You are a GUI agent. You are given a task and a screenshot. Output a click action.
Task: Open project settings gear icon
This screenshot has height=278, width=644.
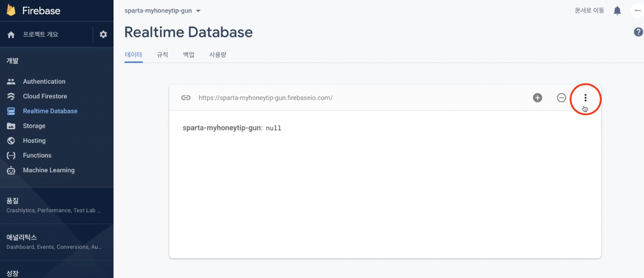(104, 34)
